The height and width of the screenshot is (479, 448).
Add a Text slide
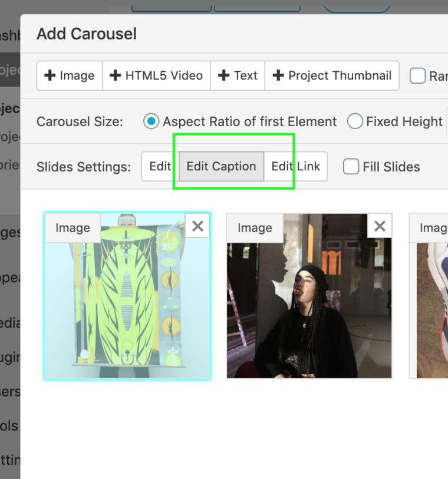(238, 75)
